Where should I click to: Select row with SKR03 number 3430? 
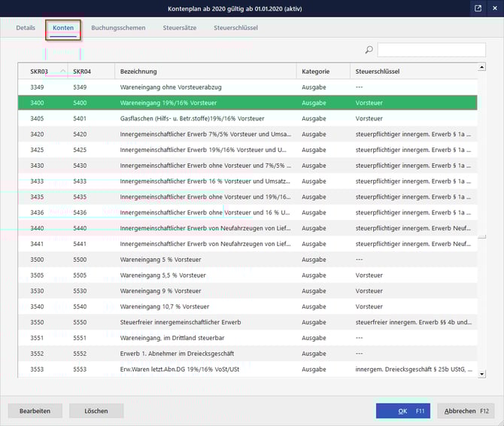tap(247, 166)
